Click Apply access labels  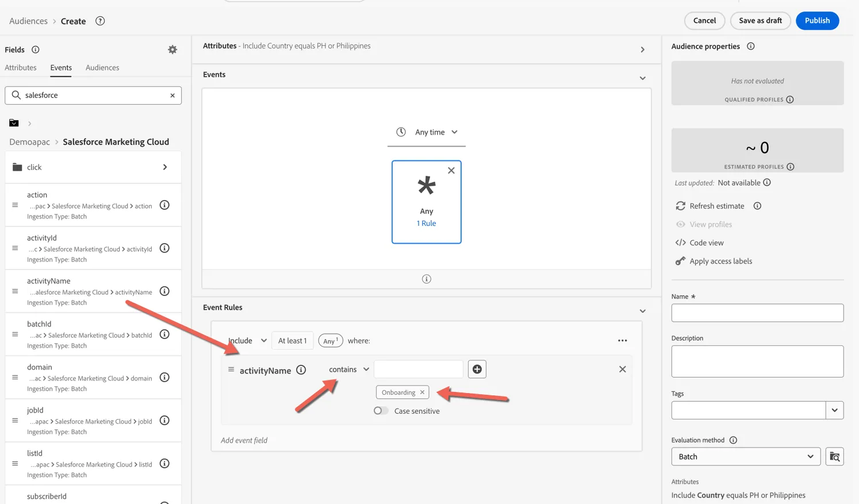[714, 261]
